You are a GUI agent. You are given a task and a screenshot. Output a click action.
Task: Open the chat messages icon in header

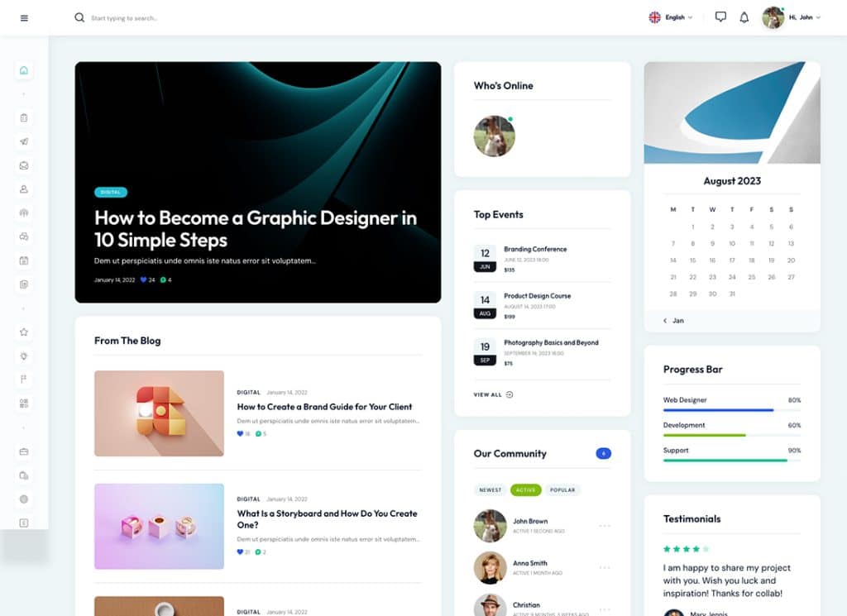click(720, 17)
